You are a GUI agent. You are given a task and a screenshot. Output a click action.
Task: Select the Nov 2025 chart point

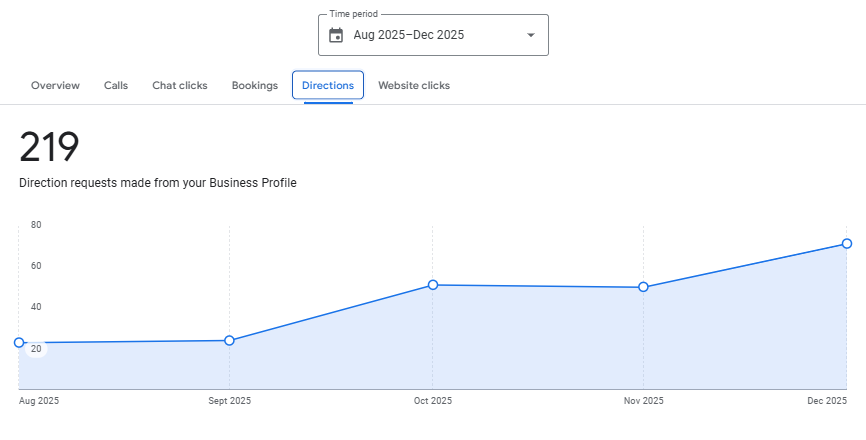(643, 287)
